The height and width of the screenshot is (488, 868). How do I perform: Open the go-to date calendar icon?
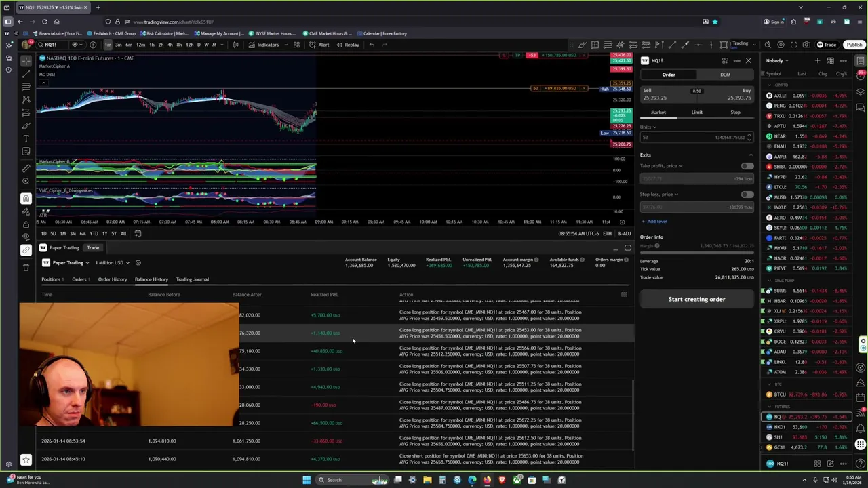[138, 234]
